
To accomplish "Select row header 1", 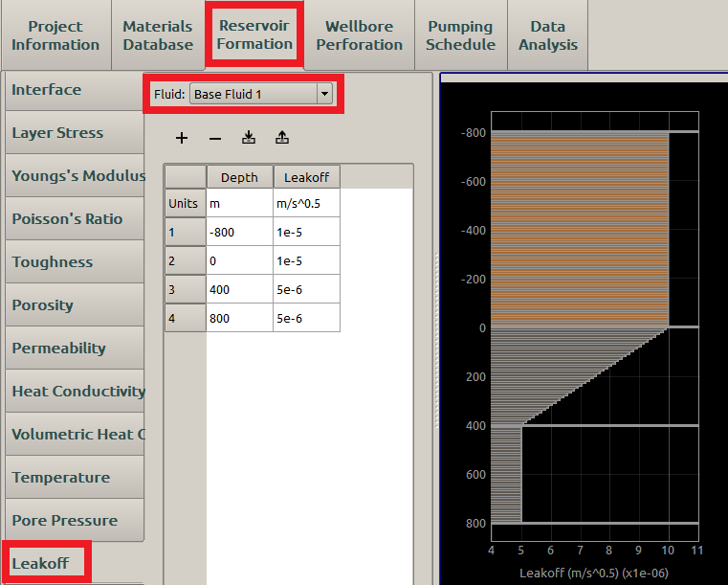I will pos(186,232).
